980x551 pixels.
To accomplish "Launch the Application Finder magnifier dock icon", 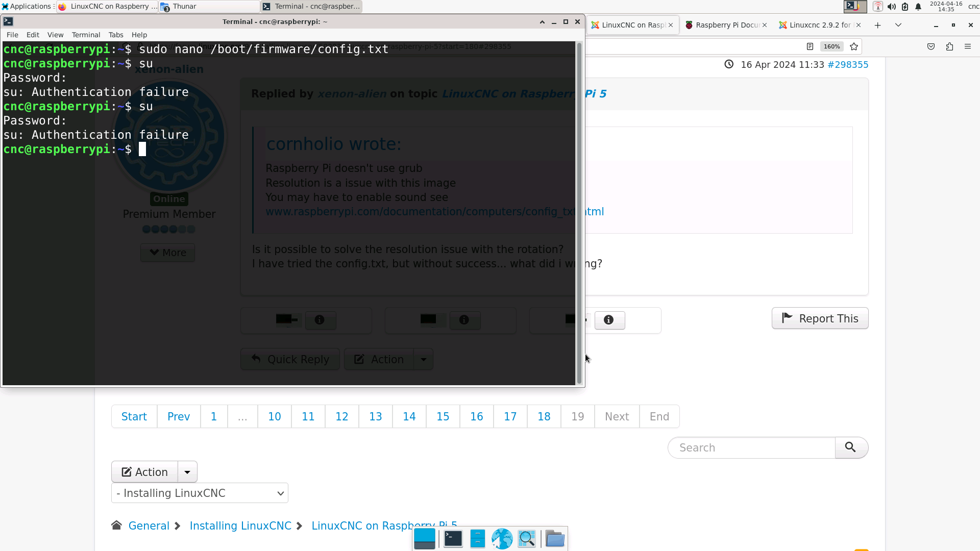I will click(527, 539).
